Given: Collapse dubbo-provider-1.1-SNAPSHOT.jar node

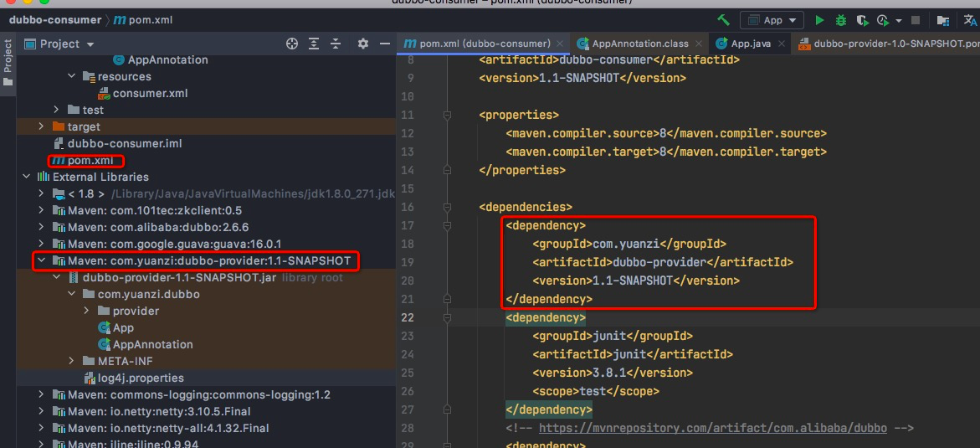Looking at the screenshot, I should (56, 277).
